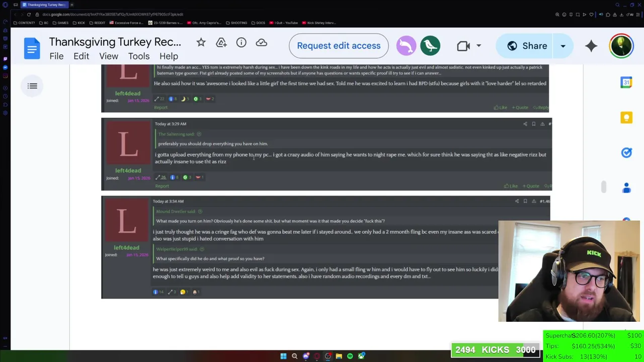
Task: Open the KICK bookmarks folder
Action: click(x=78, y=23)
